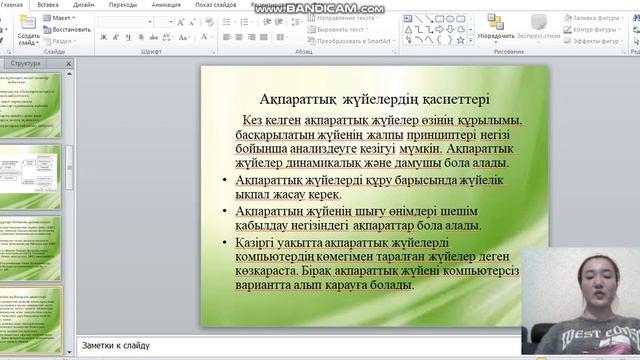Select arc curve shape
This screenshot has width=640, height=360.
point(419,40)
